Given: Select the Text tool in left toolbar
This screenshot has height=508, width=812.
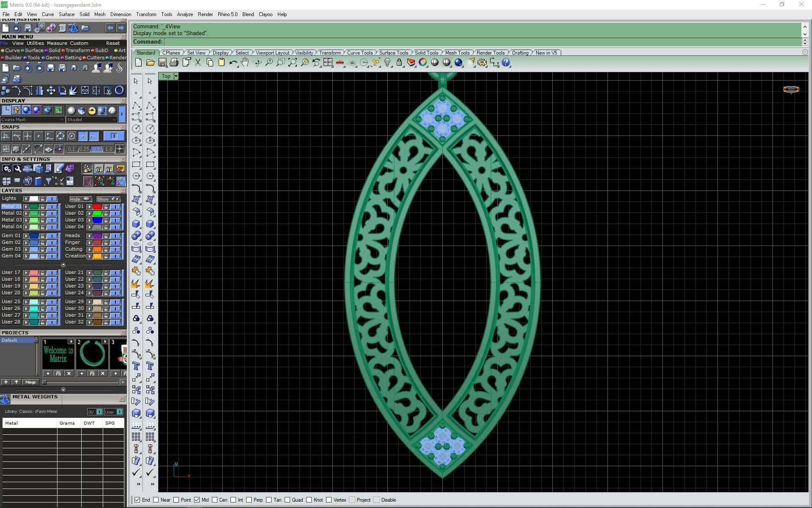Looking at the screenshot, I should point(136,366).
